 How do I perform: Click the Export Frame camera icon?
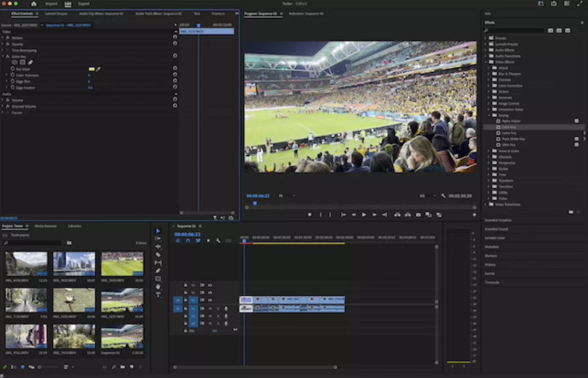[418, 215]
